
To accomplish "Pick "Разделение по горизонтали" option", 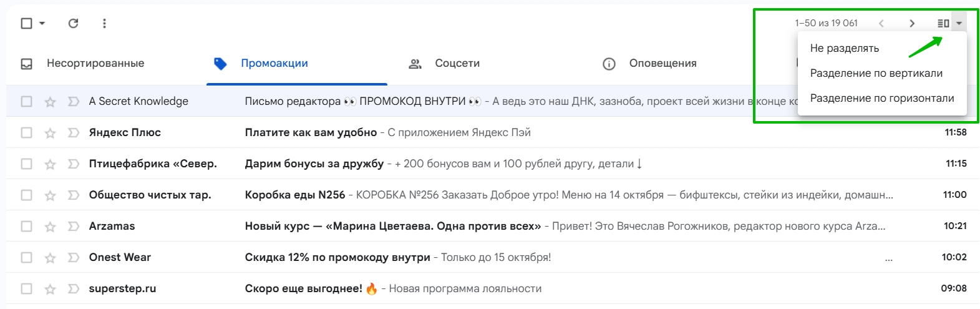I will [x=881, y=98].
